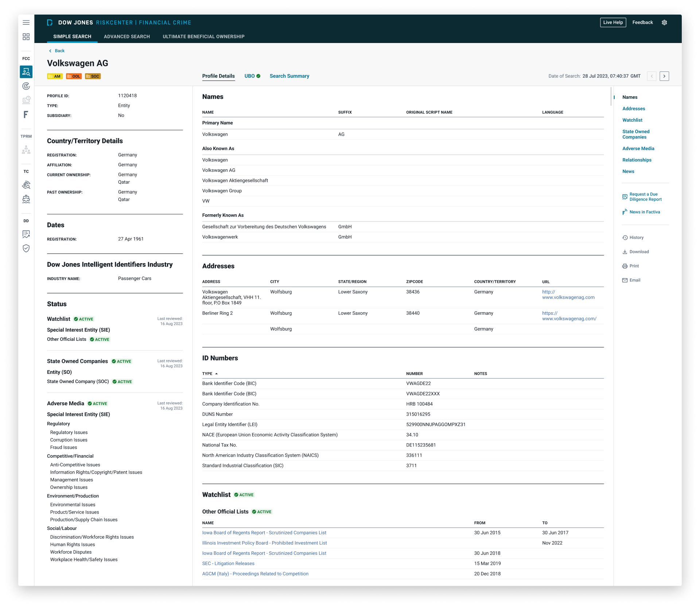Click the Feedback link in header

642,23
